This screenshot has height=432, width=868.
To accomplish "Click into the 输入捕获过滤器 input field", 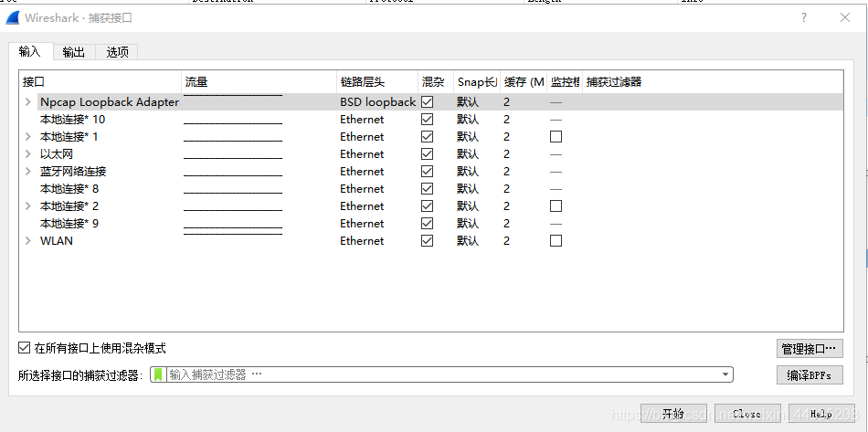I will [x=443, y=374].
